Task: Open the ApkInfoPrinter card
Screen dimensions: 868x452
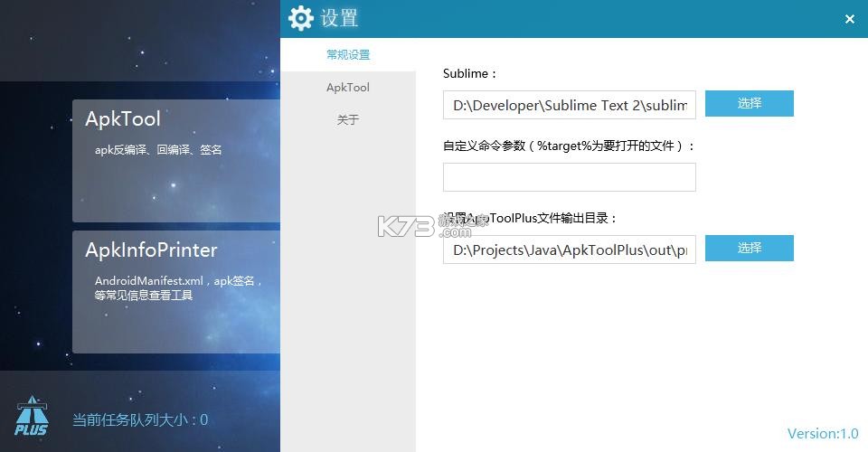Action: coord(176,292)
